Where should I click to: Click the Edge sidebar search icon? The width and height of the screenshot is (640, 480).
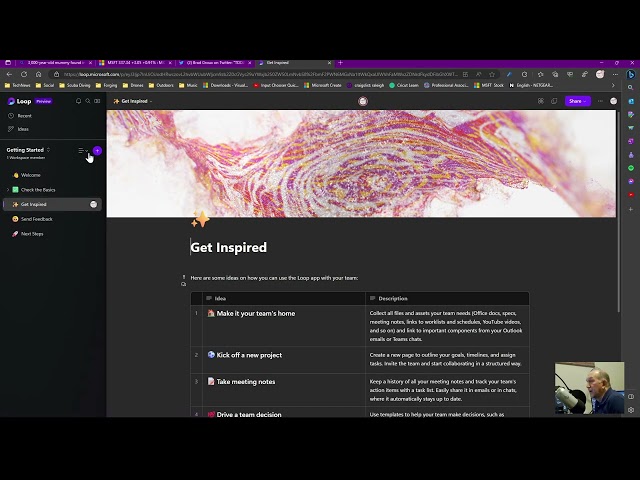pos(631,88)
